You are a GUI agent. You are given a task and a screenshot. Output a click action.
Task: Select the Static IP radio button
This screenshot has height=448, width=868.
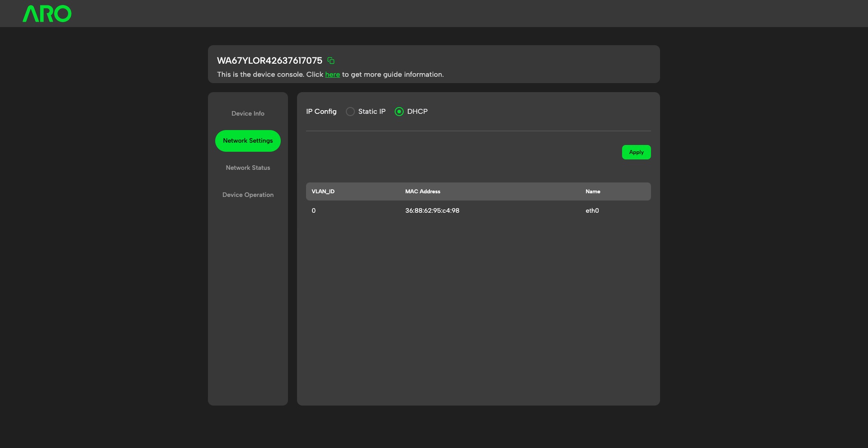[x=350, y=112]
